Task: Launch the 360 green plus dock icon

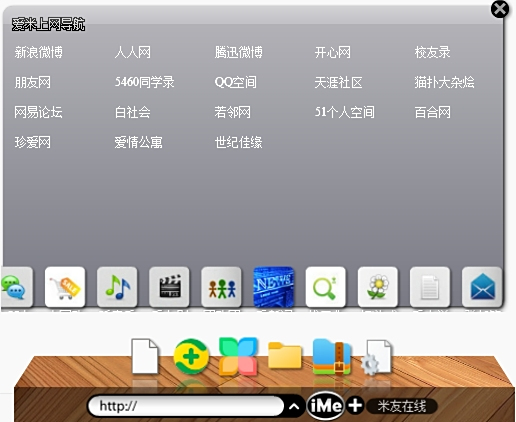Action: [191, 356]
